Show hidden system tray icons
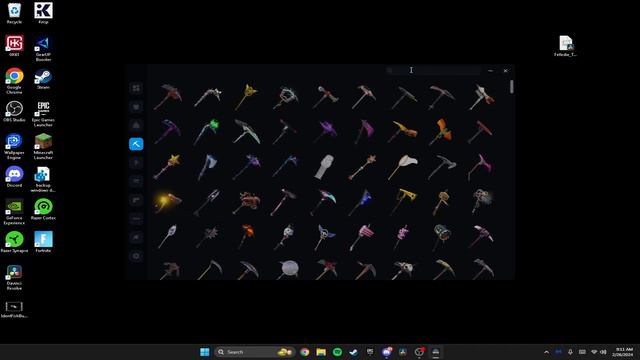Viewport: 640px width, 360px height. point(546,352)
